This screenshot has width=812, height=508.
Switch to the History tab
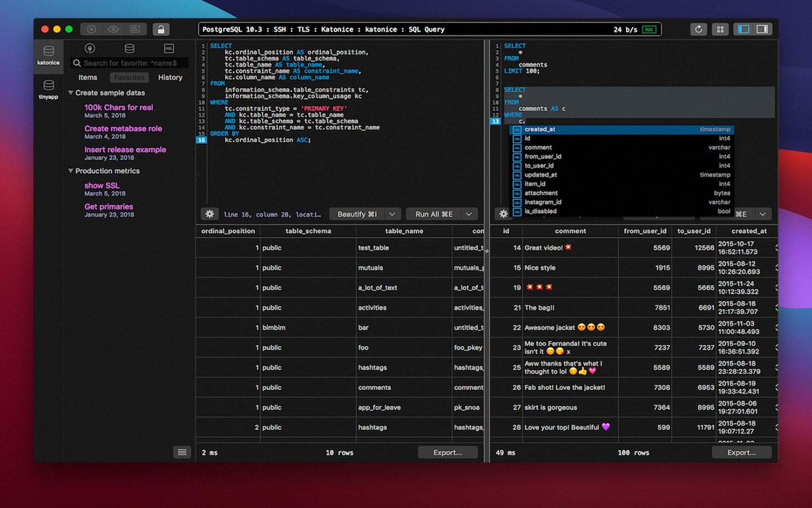[170, 77]
